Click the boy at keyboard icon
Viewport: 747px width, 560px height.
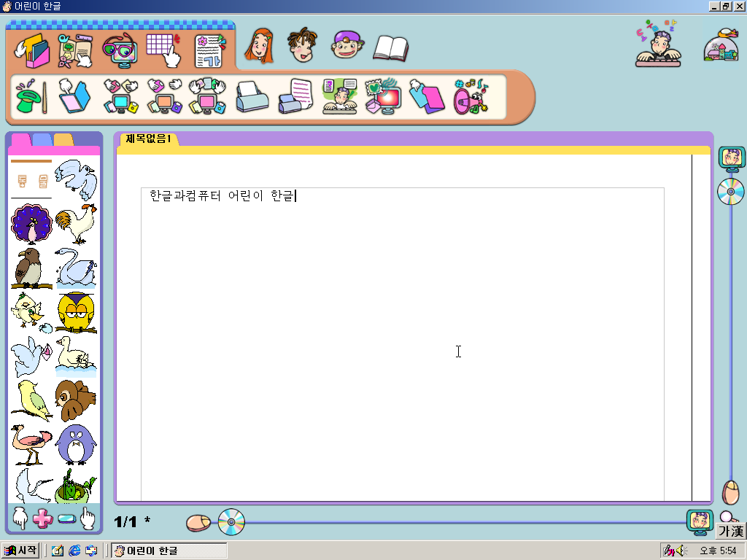coord(340,96)
